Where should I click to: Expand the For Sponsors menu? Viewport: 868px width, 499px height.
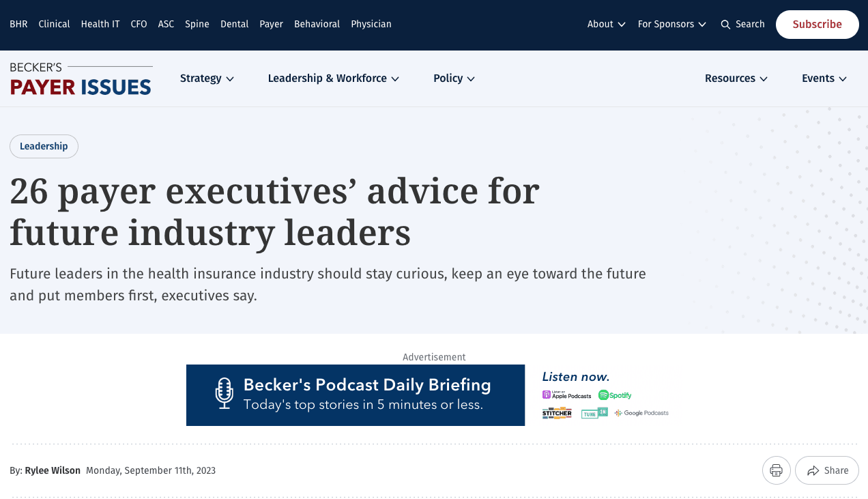point(672,24)
